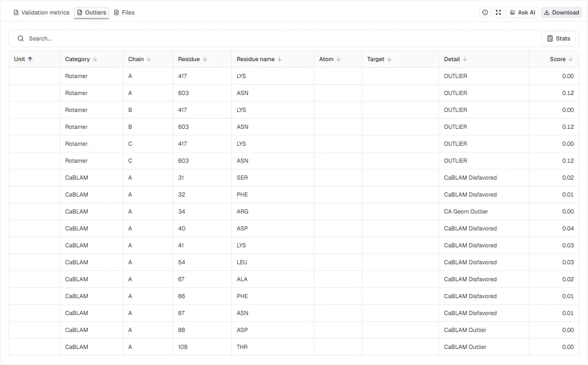The image size is (588, 365).
Task: Click the THR residue name cell
Action: pyautogui.click(x=273, y=347)
